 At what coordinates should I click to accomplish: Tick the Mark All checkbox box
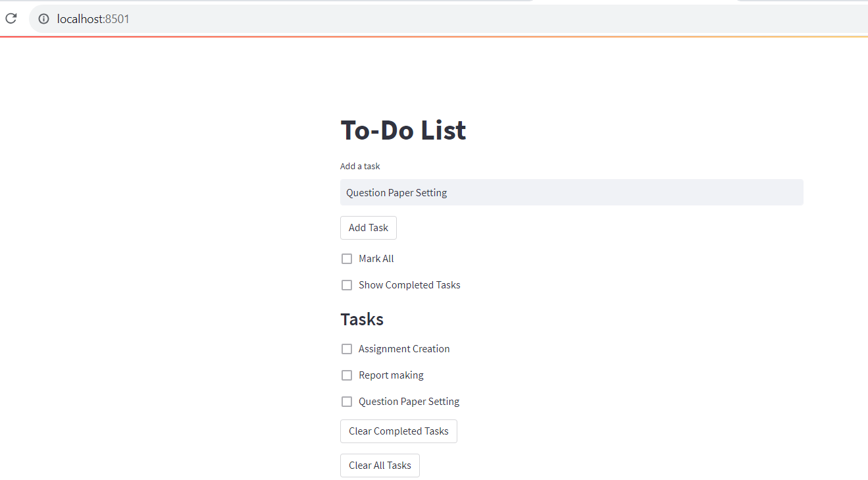(347, 259)
